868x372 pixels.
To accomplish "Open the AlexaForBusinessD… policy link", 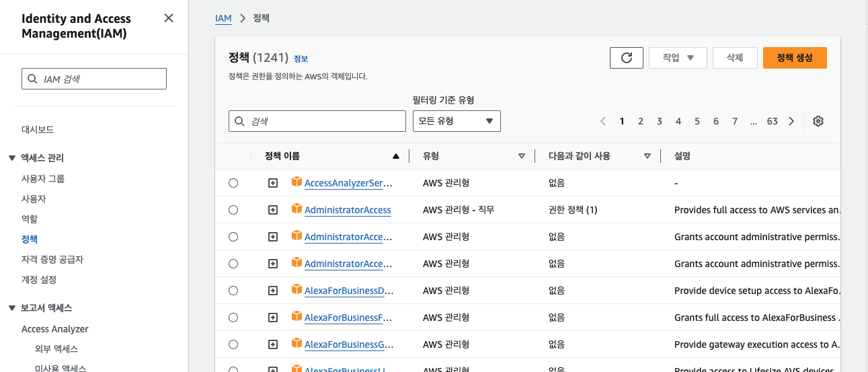I will (x=349, y=291).
